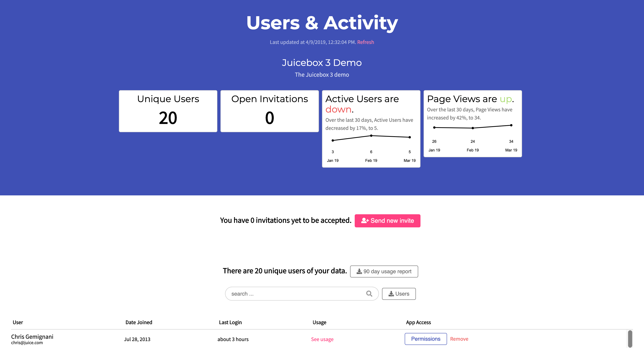Viewport: 644px width, 348px height.
Task: Click the Date Joined column header
Action: tap(139, 322)
